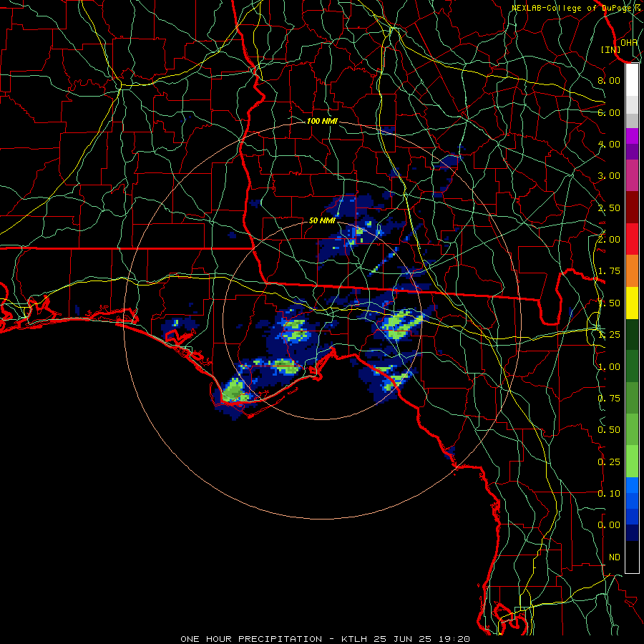This screenshot has width=644, height=644.
Task: Select the light blue swatch beside 0.10
Action: click(632, 485)
